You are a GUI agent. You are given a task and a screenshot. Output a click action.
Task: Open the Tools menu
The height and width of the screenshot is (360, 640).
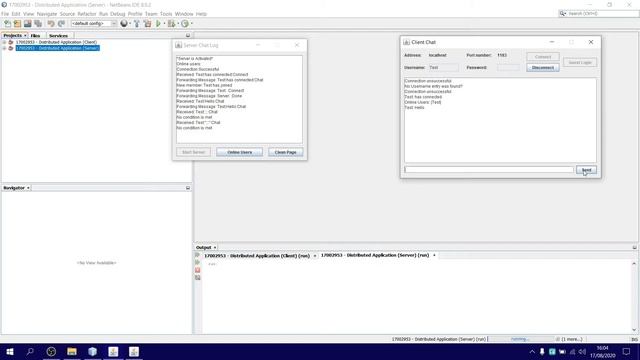(166, 14)
